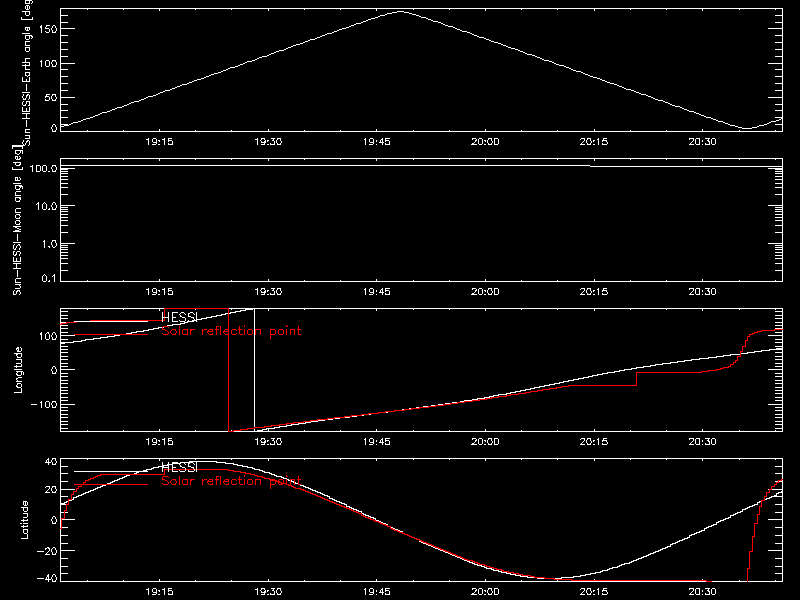The width and height of the screenshot is (800, 600).
Task: Click the 20 tick label on Latitude plot
Action: coord(51,490)
